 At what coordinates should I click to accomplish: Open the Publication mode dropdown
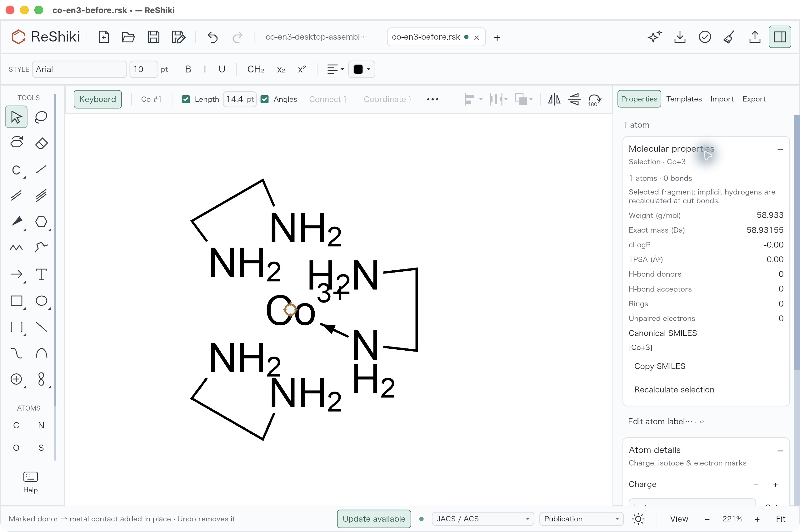581,519
